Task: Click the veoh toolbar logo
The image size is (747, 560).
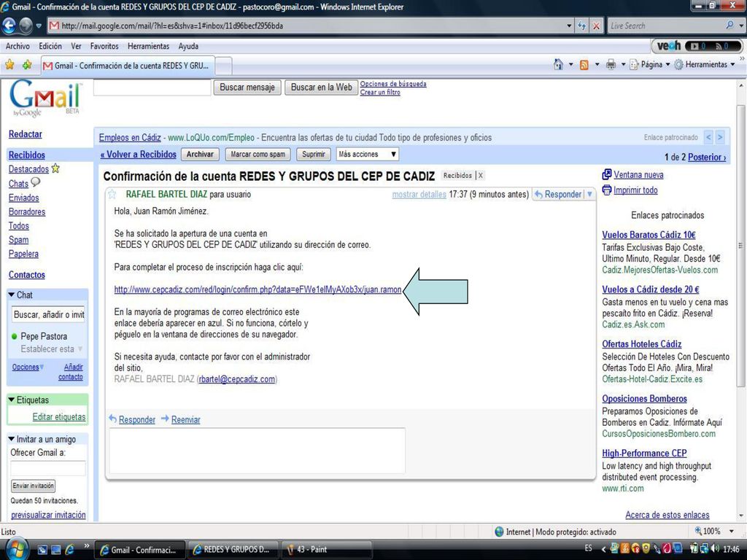Action: click(668, 46)
